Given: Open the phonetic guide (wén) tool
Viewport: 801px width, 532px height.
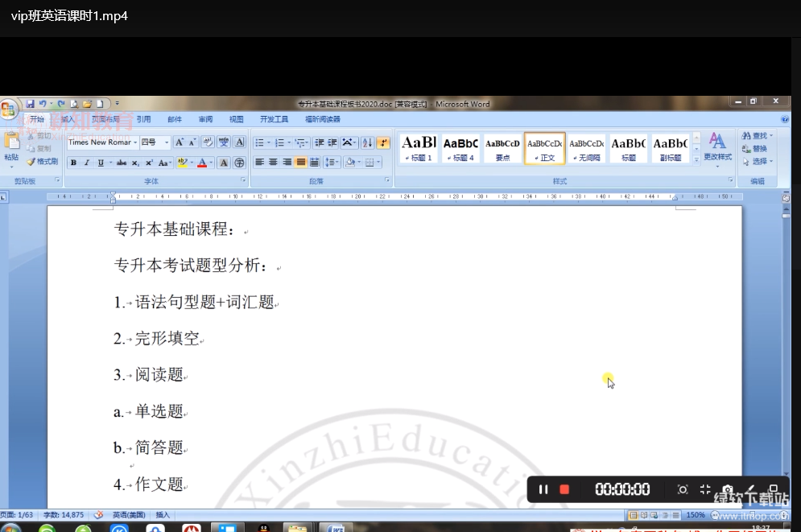Looking at the screenshot, I should pyautogui.click(x=223, y=142).
